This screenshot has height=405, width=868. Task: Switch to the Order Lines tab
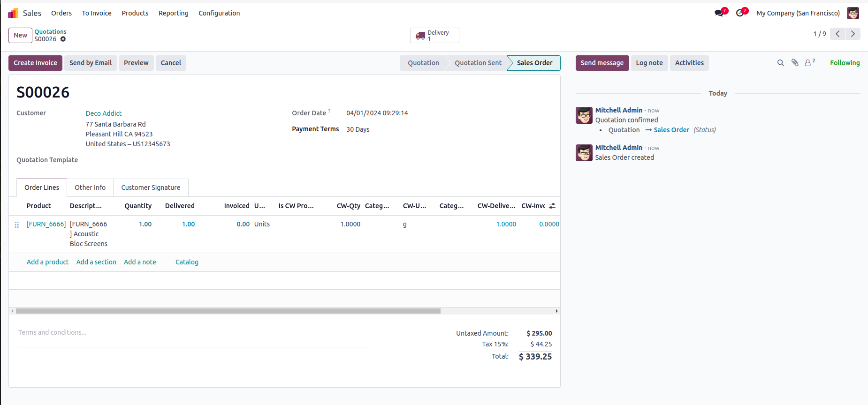tap(42, 187)
